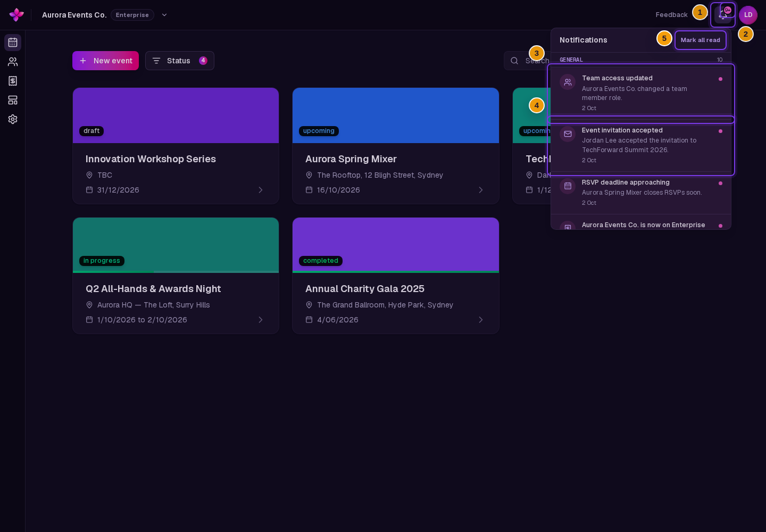Click the "draft" status badge
The image size is (766, 532).
coord(91,131)
